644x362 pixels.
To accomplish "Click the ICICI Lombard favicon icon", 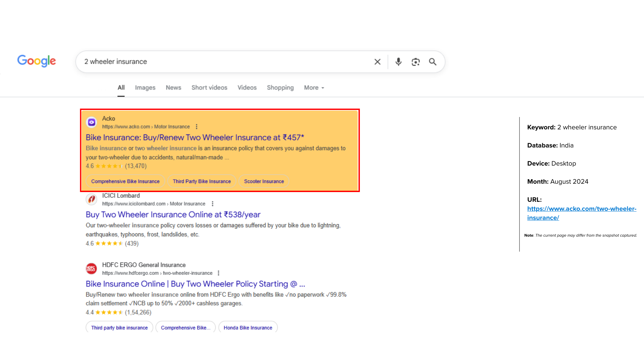I will pos(92,199).
